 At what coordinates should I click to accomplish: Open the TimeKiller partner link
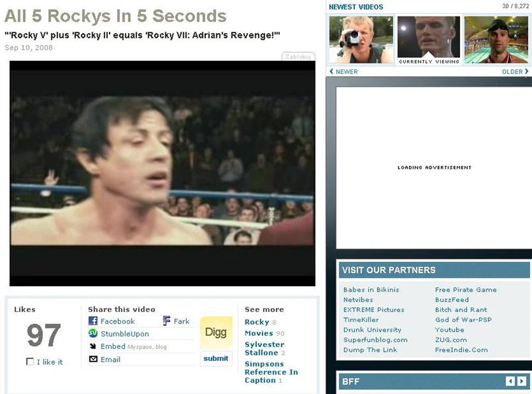click(361, 320)
